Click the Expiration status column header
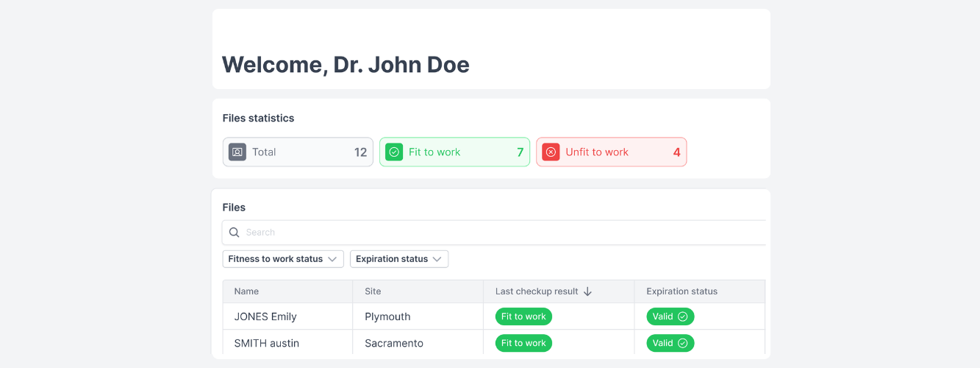The image size is (980, 368). click(x=682, y=291)
